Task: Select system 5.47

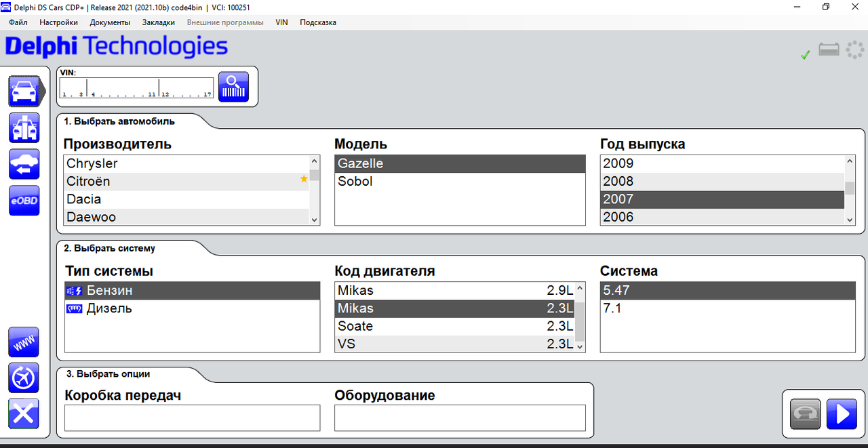Action: point(728,291)
